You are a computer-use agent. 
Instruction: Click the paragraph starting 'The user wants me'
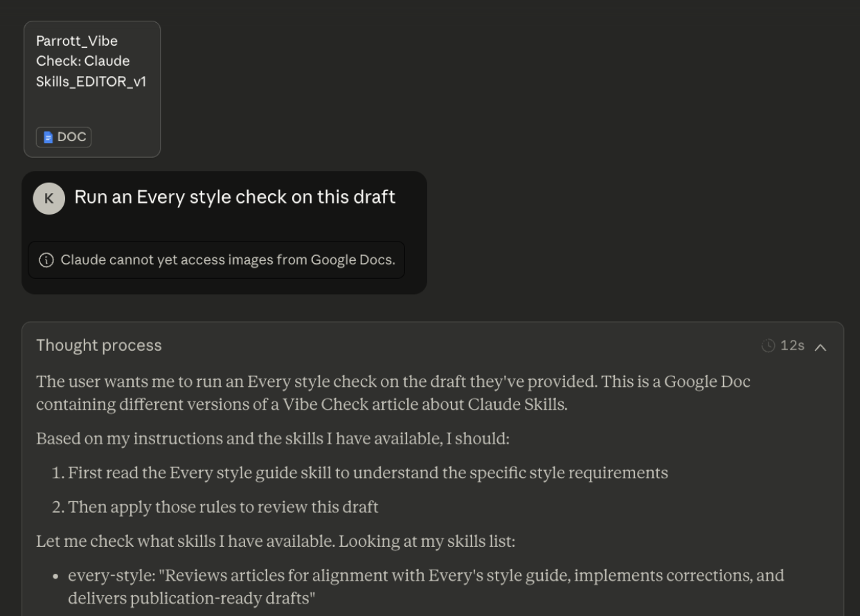[393, 392]
